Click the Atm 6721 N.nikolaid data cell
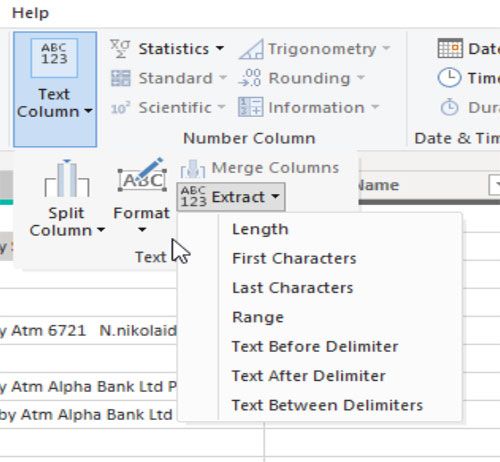 tap(88, 330)
